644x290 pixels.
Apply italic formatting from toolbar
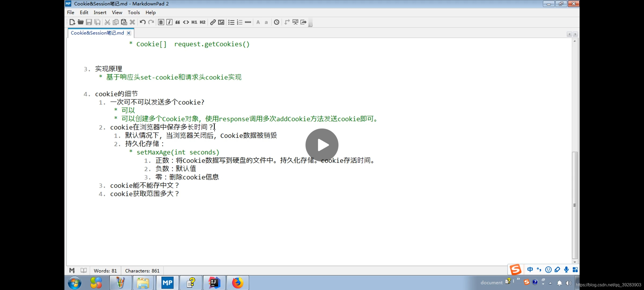point(169,22)
